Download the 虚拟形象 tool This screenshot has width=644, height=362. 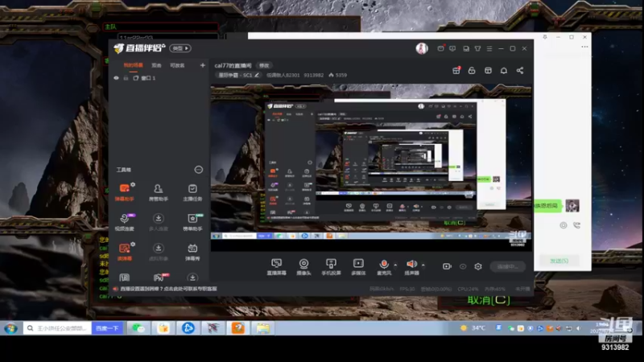pos(158,252)
